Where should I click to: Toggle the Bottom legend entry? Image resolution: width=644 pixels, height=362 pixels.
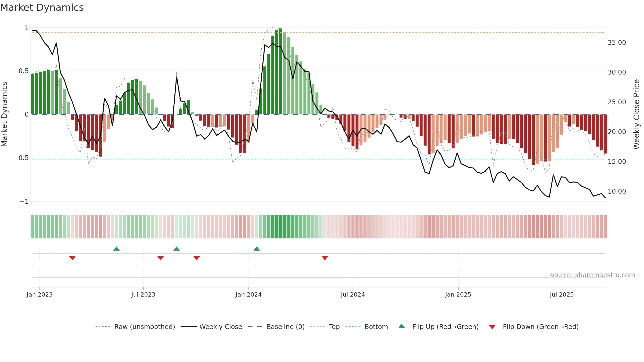(367, 327)
